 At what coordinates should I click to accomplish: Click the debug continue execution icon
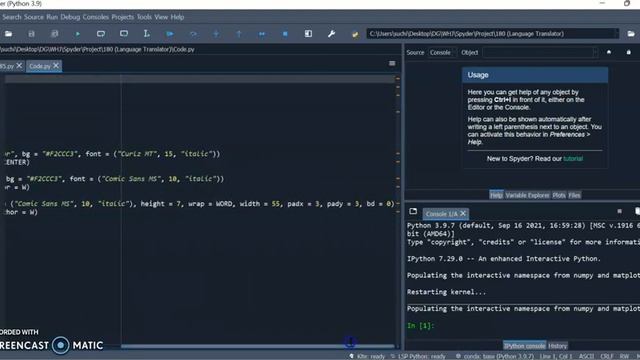[262, 34]
